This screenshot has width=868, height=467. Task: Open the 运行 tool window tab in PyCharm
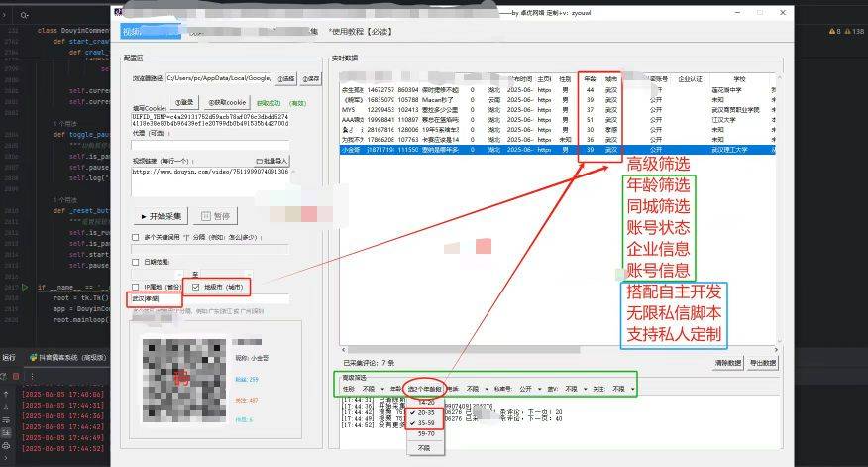point(8,357)
